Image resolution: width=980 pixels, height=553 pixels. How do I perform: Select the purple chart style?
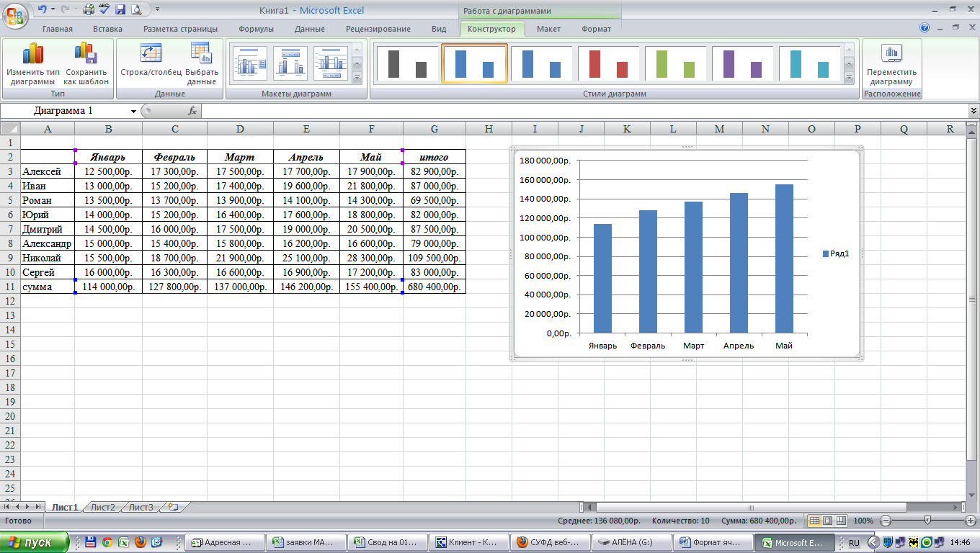(742, 64)
